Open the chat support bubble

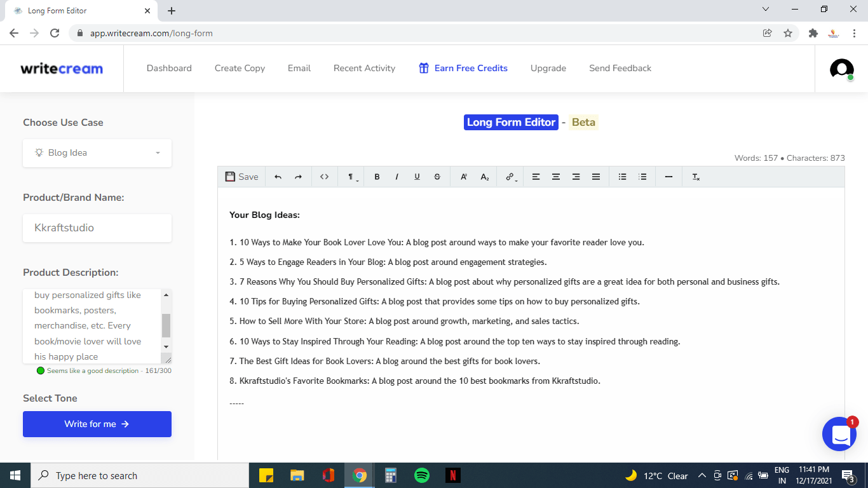click(839, 435)
